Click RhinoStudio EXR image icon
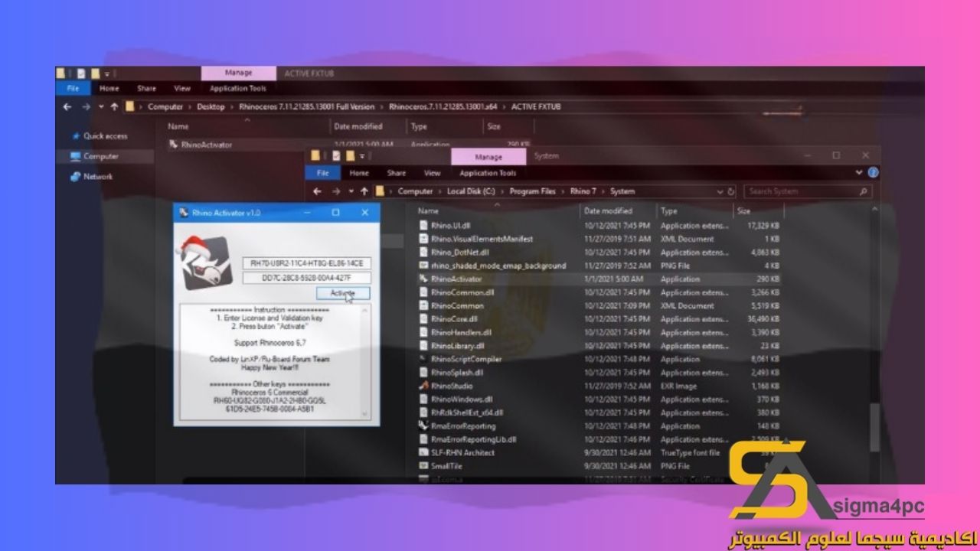 tap(423, 386)
